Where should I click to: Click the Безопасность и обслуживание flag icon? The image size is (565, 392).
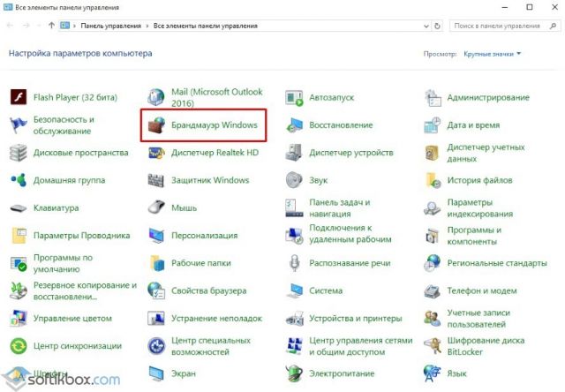pyautogui.click(x=19, y=125)
